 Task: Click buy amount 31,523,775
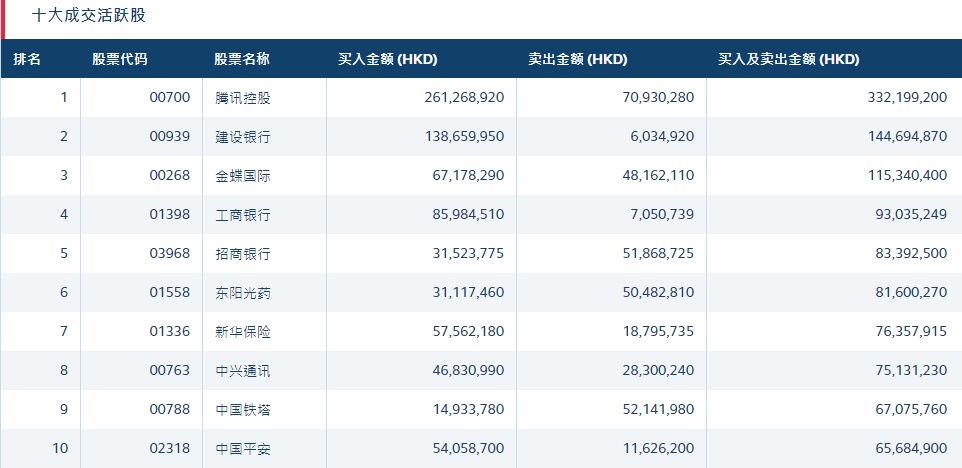(x=468, y=253)
